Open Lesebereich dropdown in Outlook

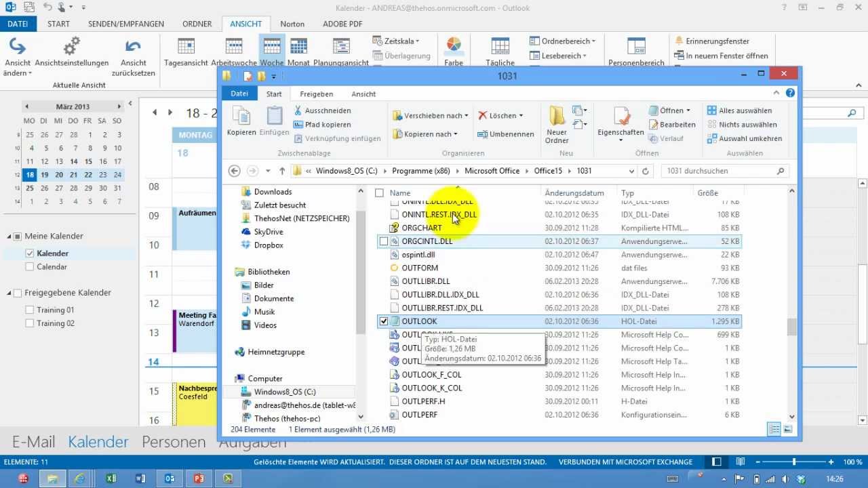click(558, 56)
